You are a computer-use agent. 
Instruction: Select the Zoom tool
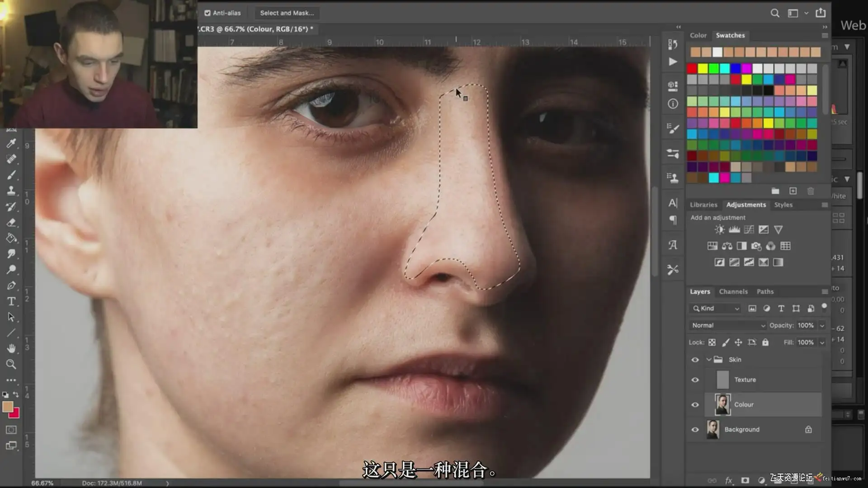(11, 364)
